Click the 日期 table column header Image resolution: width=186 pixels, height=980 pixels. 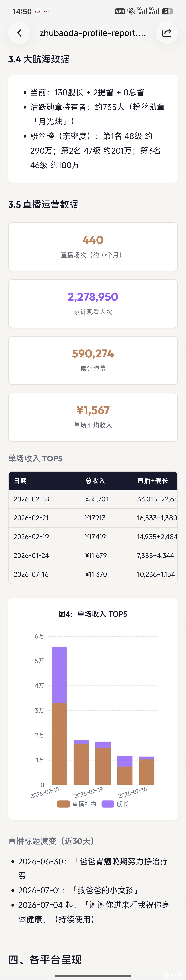(20, 481)
